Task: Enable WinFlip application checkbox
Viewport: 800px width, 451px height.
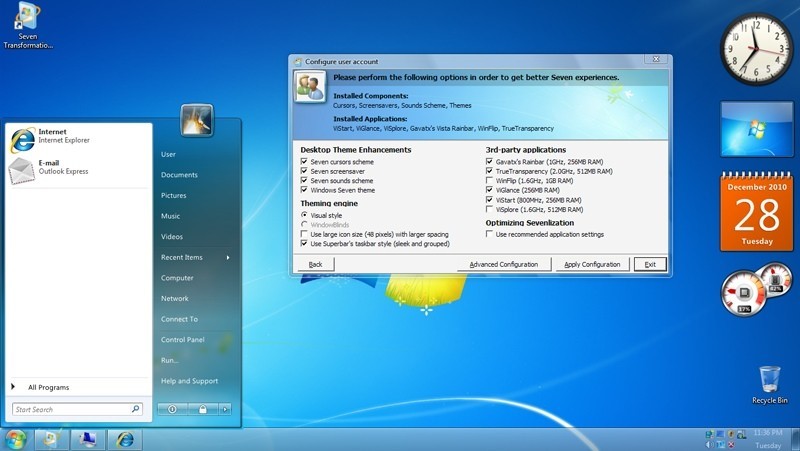Action: [489, 180]
